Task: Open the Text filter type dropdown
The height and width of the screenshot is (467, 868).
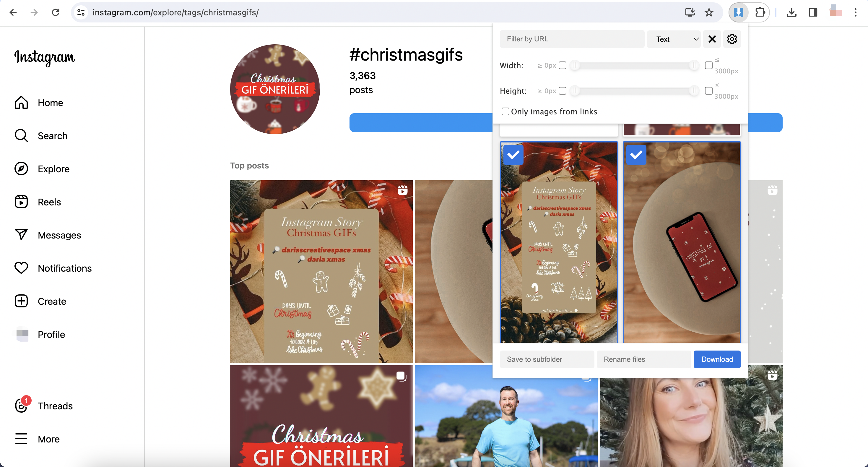Action: click(x=675, y=38)
